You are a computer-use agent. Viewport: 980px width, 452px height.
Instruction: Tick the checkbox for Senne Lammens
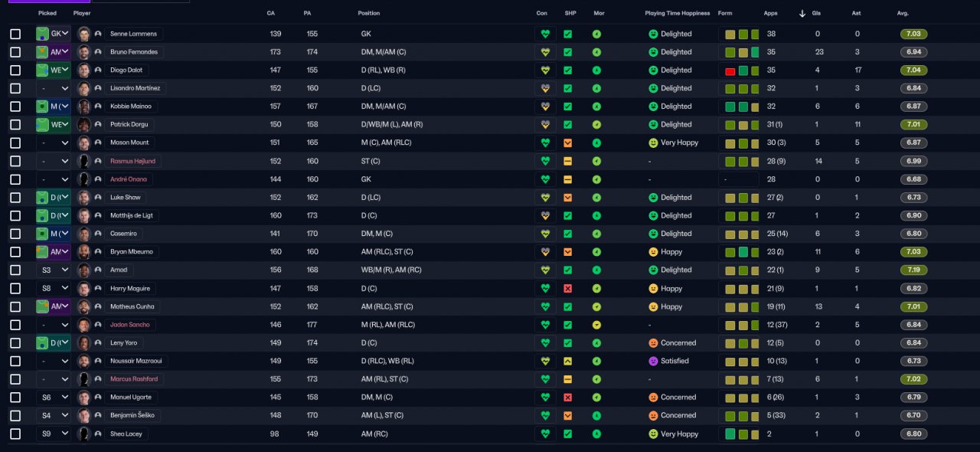(15, 34)
